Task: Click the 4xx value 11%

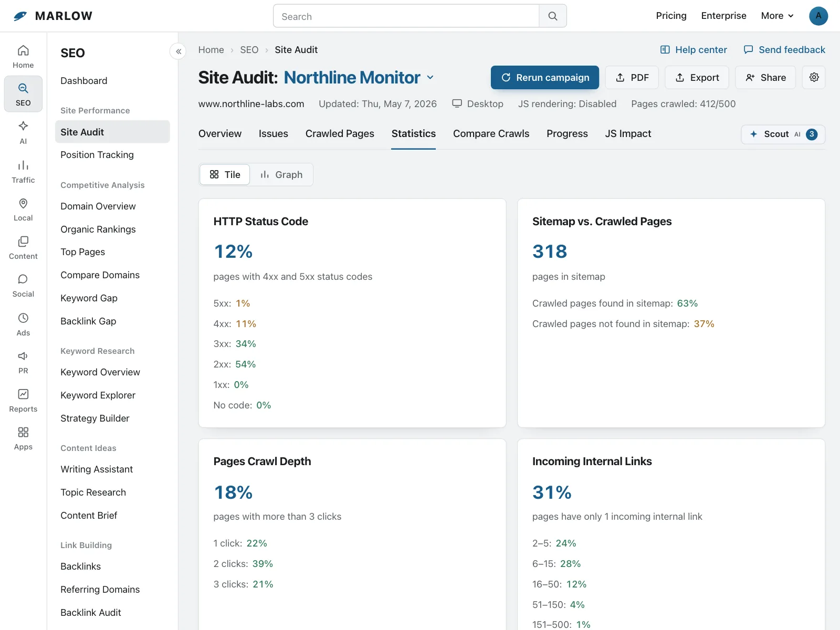Action: point(246,324)
